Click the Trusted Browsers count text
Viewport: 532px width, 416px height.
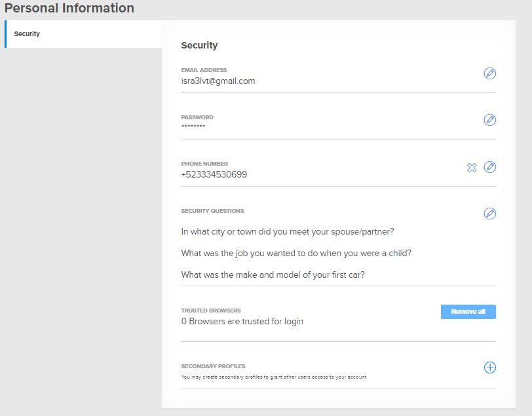coord(242,322)
